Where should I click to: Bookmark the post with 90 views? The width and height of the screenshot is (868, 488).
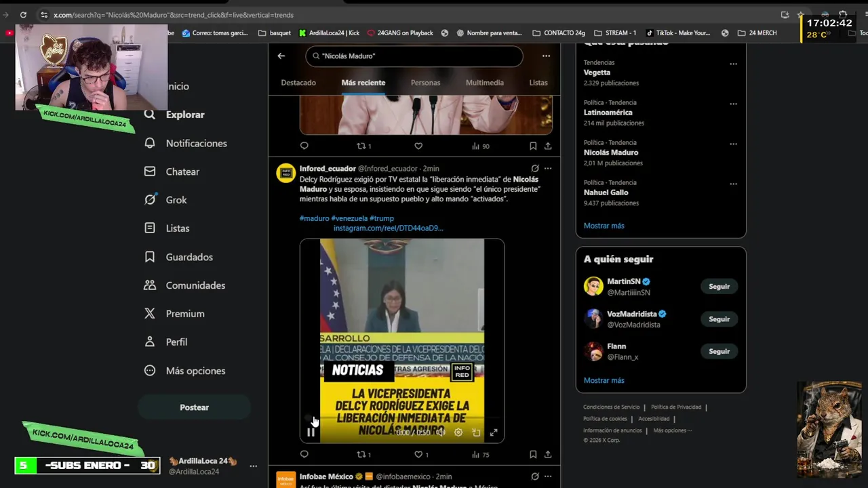click(x=533, y=146)
